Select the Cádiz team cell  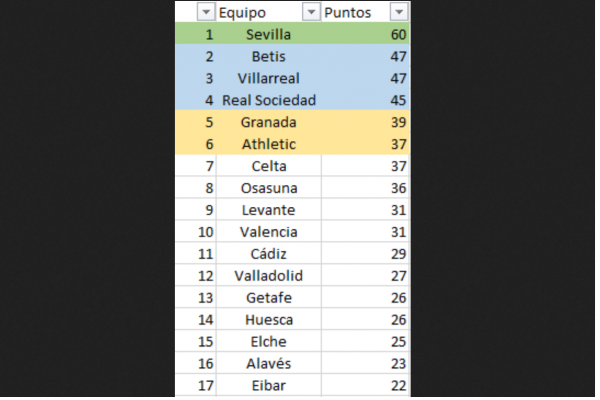[268, 254]
